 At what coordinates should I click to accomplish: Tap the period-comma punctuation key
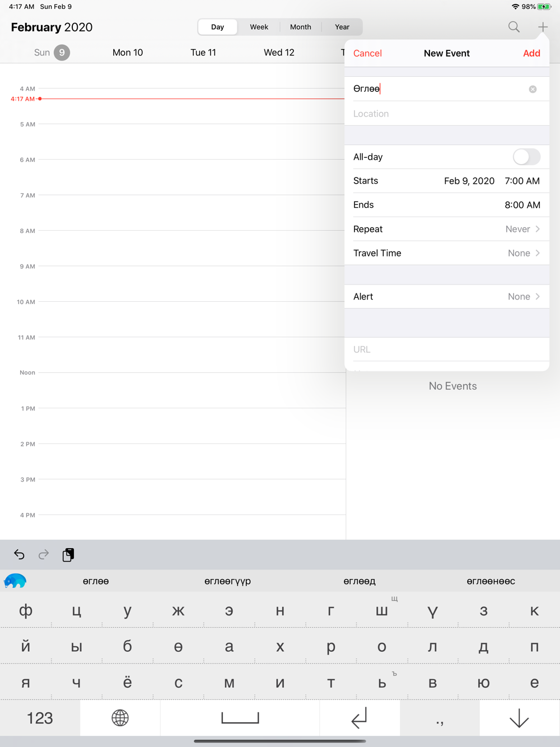(x=440, y=718)
